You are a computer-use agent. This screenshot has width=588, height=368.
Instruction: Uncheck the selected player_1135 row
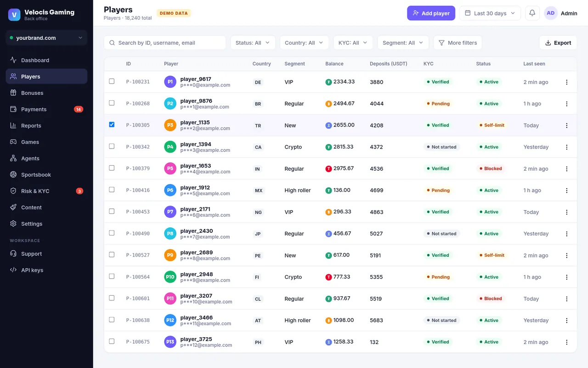click(112, 124)
